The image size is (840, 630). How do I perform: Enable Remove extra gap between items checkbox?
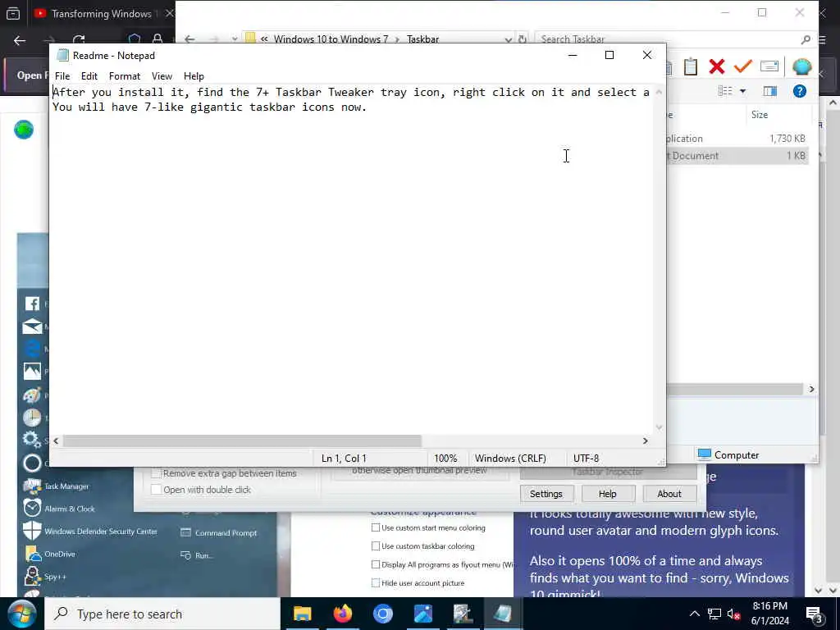click(157, 473)
